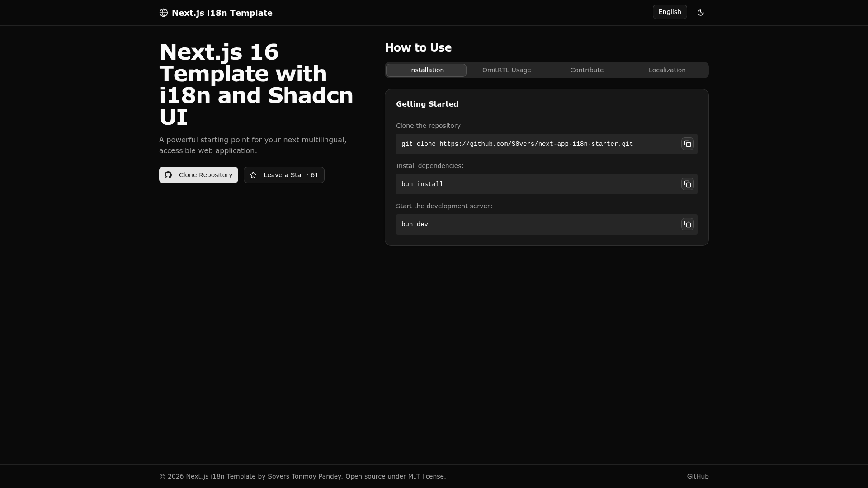Click the 'How to Use' heading

[418, 47]
